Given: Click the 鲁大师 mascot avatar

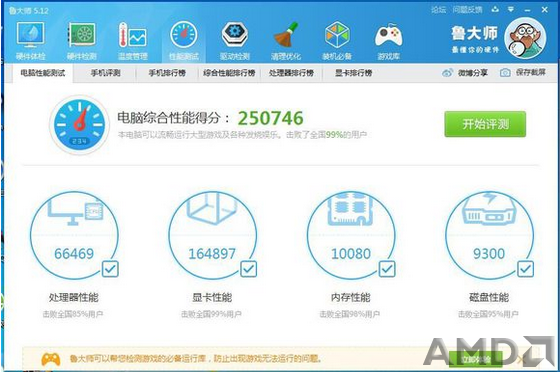Looking at the screenshot, I should (525, 38).
